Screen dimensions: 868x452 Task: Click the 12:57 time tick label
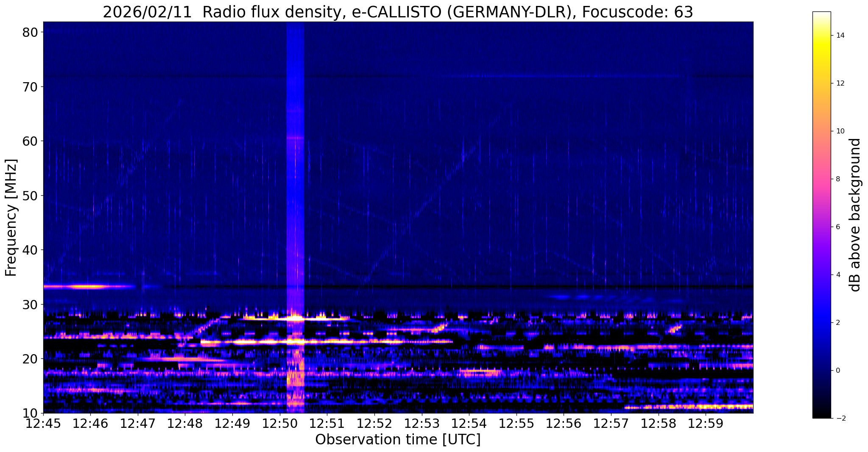coord(611,424)
